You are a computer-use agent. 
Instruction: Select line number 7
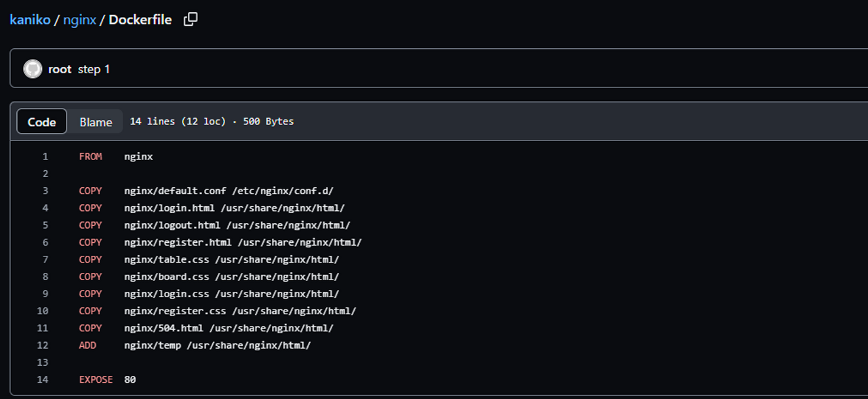(45, 260)
